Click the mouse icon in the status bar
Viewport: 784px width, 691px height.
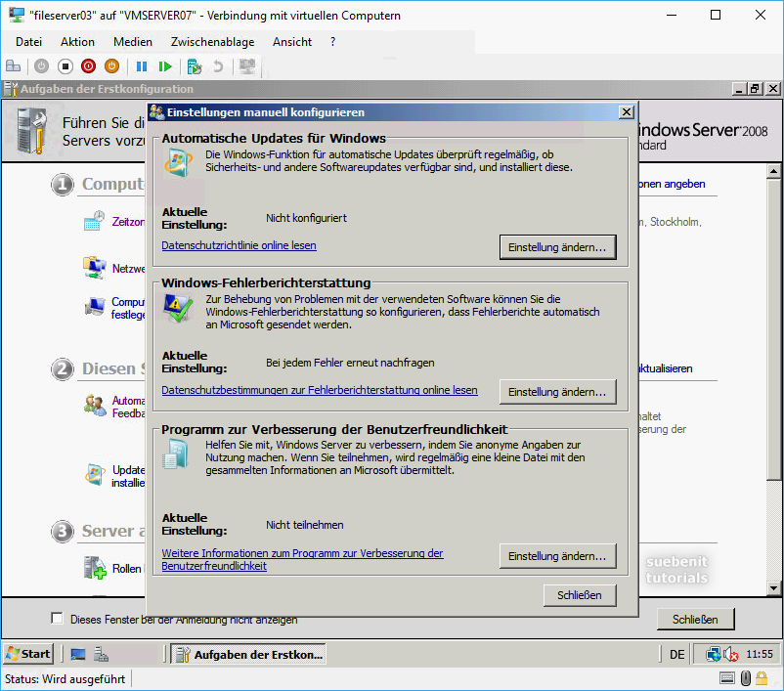click(x=746, y=678)
